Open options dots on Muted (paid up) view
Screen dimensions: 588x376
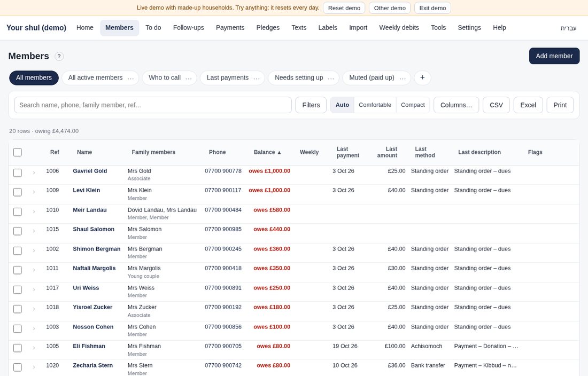(403, 78)
